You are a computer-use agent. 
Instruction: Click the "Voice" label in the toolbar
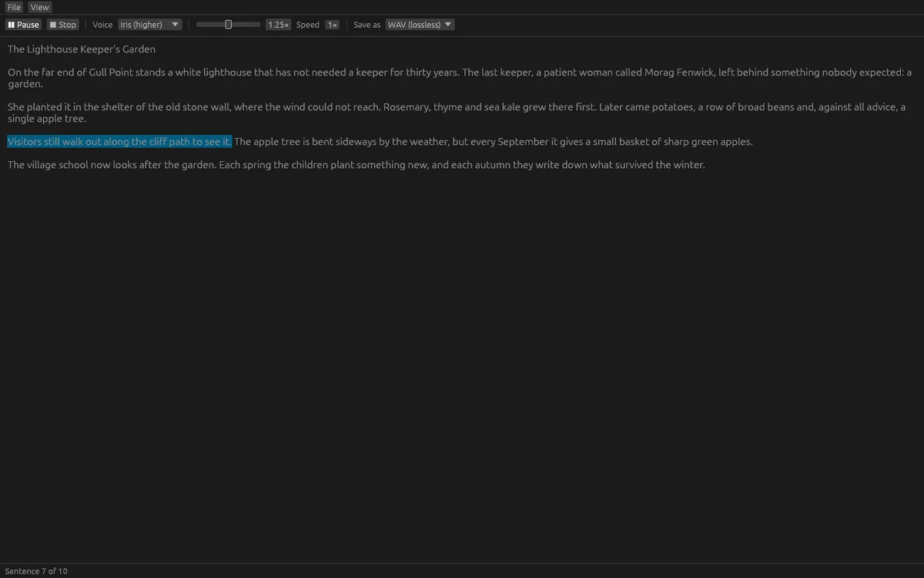click(x=102, y=25)
